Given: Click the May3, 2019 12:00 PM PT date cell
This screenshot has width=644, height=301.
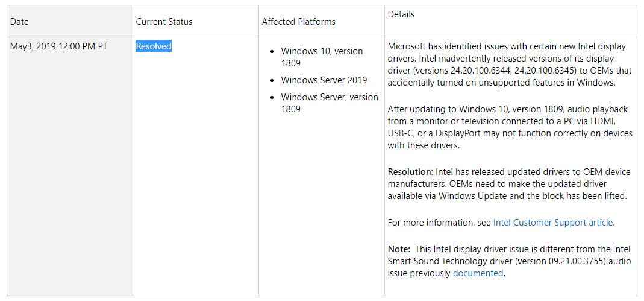Looking at the screenshot, I should point(58,46).
